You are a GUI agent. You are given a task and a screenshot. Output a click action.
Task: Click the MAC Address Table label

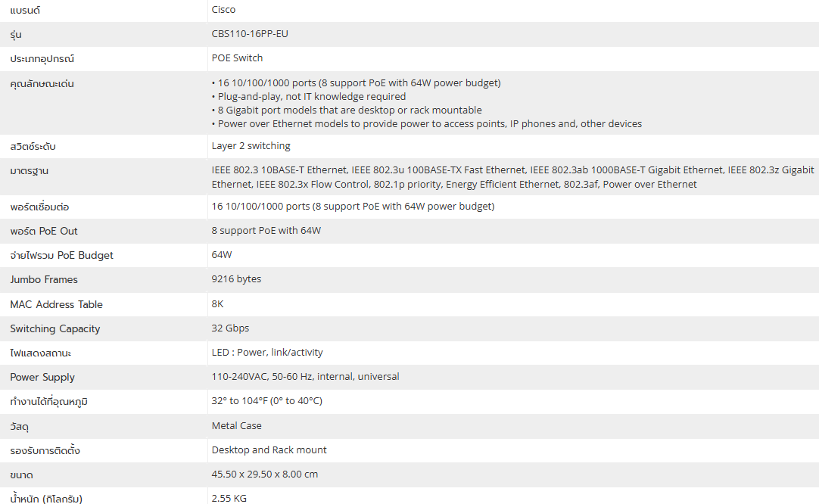tap(56, 304)
